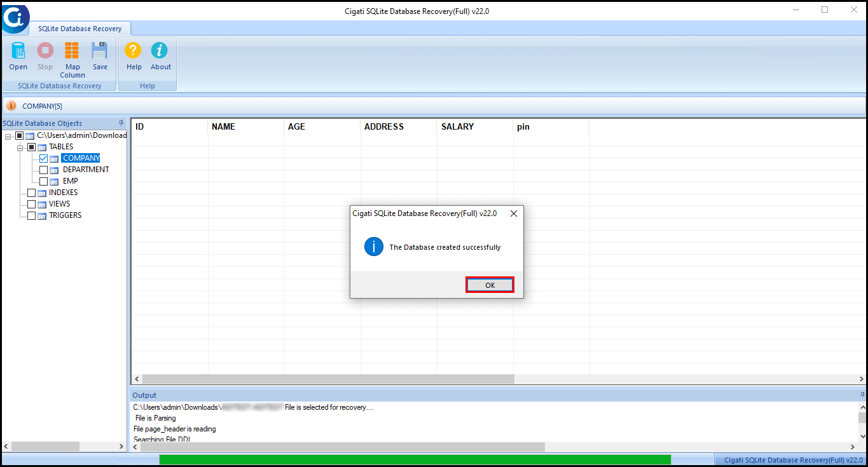Viewport: 868px width, 467px height.
Task: Click the green progress bar
Action: 415,460
